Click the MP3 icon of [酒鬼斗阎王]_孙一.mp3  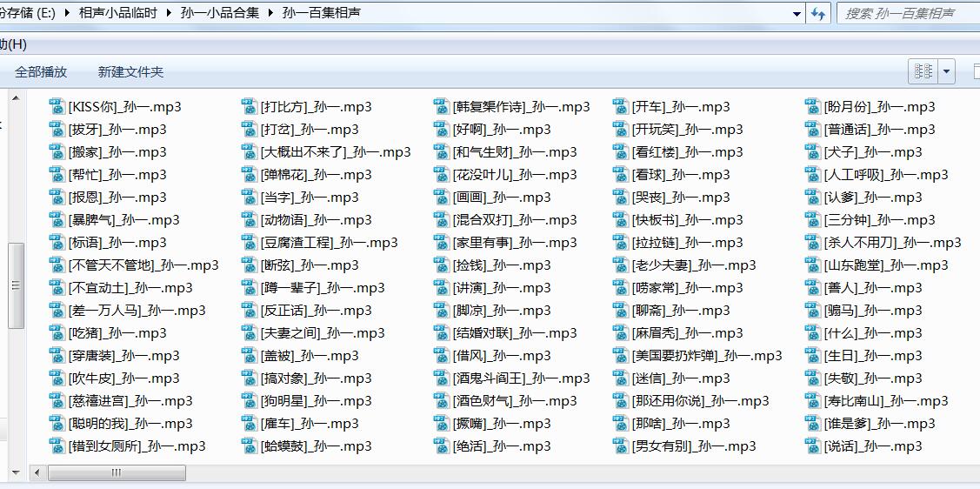442,378
